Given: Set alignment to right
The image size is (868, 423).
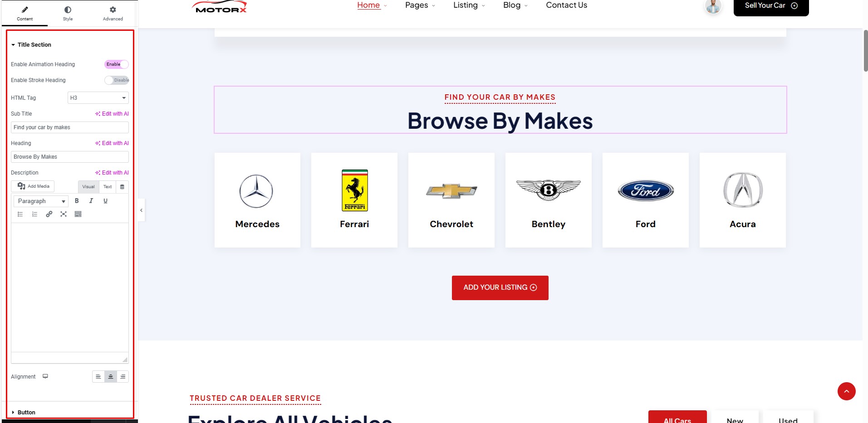Looking at the screenshot, I should [123, 377].
